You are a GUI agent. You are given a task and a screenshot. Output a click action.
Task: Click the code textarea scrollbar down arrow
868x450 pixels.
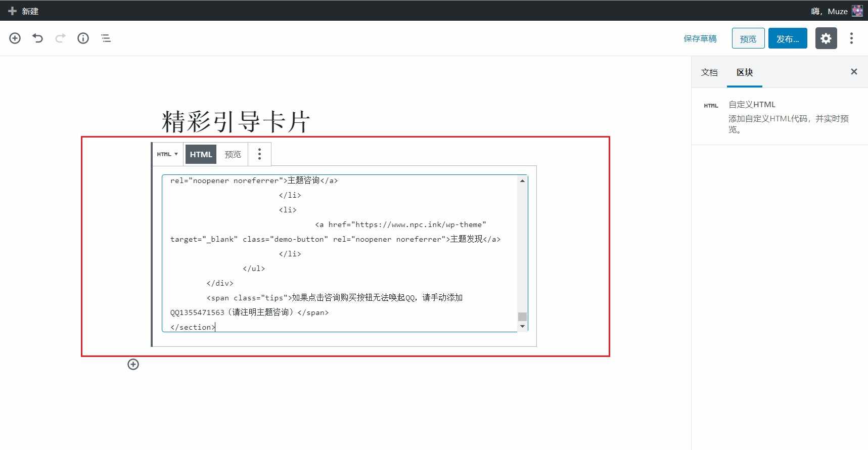(x=522, y=327)
